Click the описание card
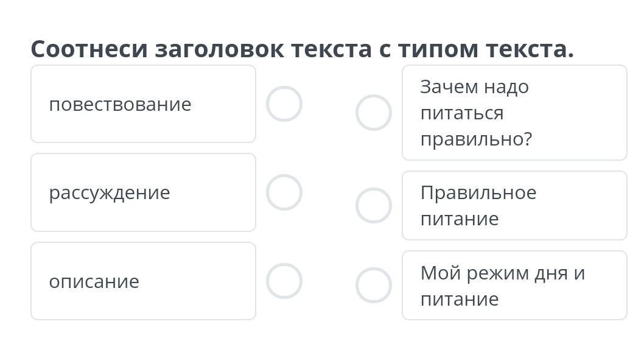The height and width of the screenshot is (344, 644). [143, 281]
